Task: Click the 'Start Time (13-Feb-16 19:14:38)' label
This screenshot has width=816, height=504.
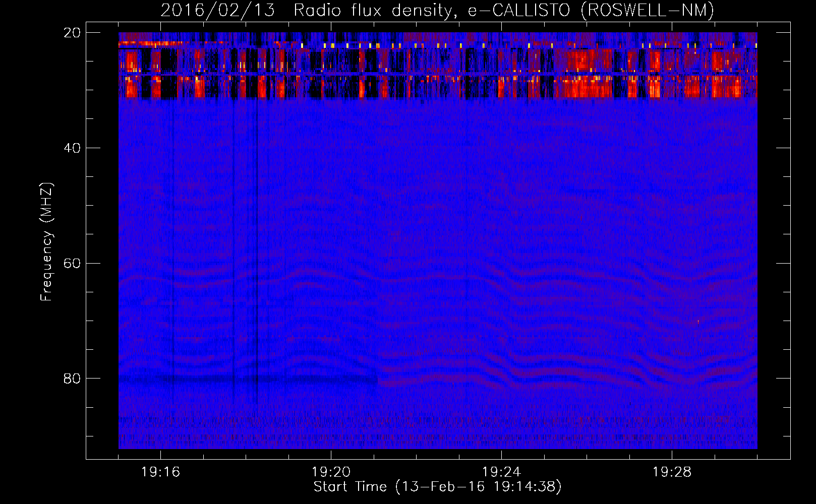Action: (x=437, y=487)
